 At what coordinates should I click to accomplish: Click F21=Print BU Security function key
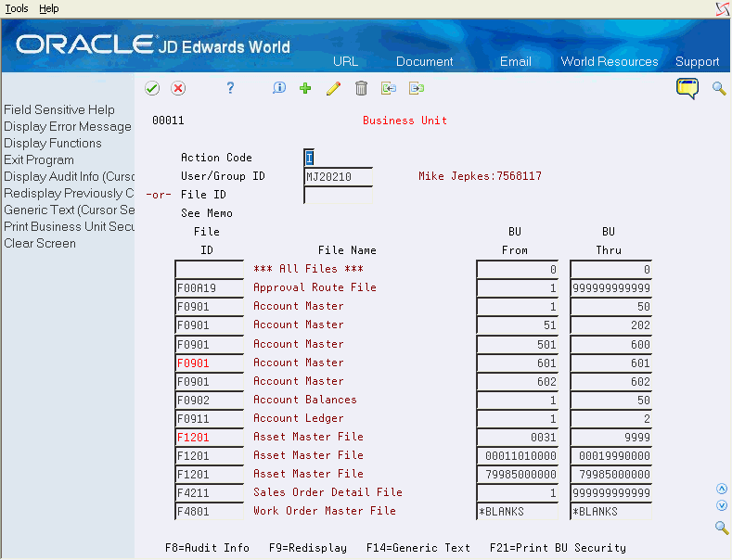click(x=558, y=547)
